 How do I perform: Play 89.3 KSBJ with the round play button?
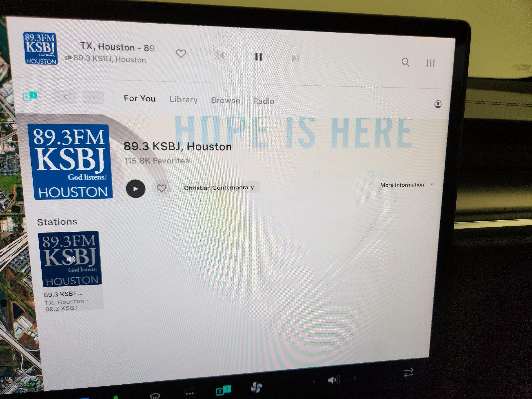point(135,189)
